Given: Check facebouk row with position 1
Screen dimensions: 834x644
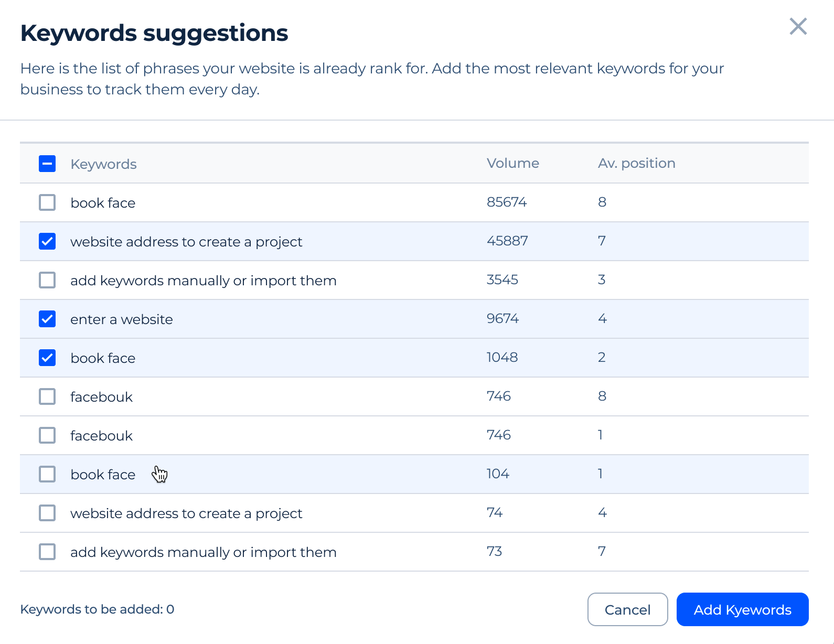Looking at the screenshot, I should tap(47, 435).
